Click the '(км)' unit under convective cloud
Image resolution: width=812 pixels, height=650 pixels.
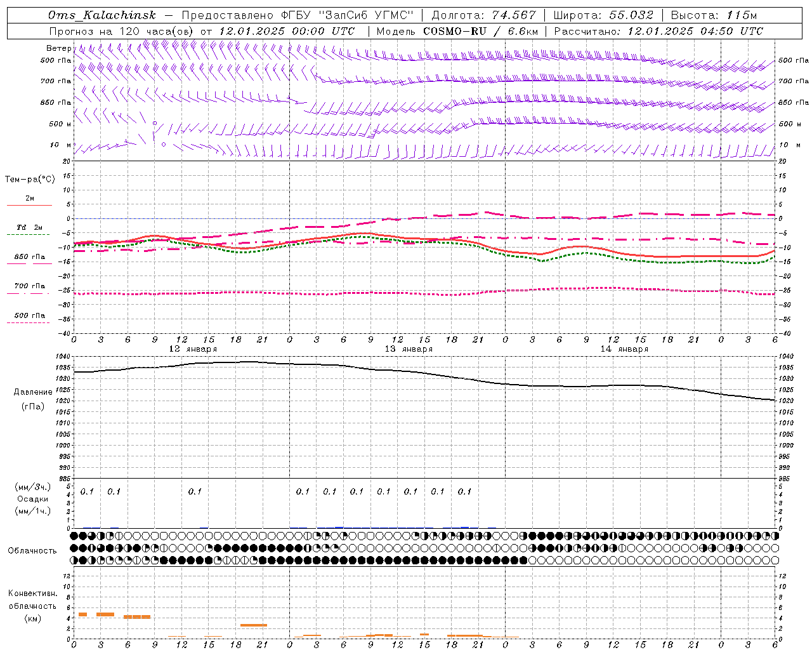click(32, 618)
